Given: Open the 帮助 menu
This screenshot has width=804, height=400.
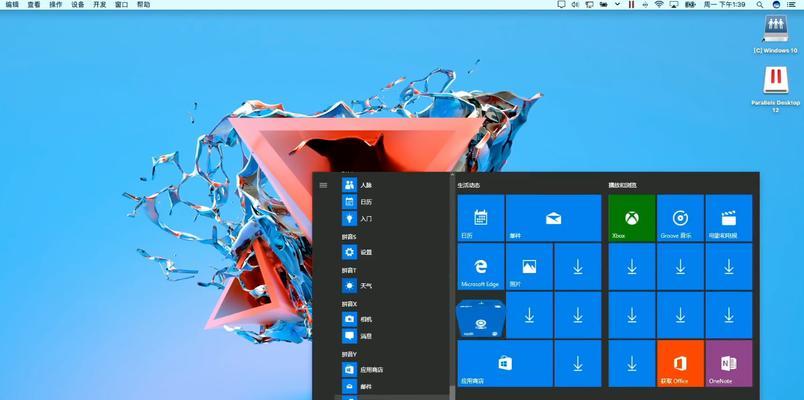Looking at the screenshot, I should [144, 5].
